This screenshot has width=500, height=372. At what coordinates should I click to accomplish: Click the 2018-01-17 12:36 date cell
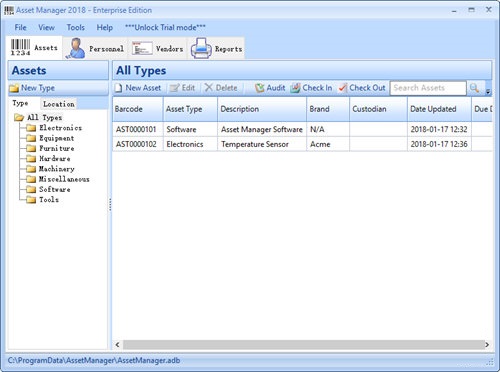pyautogui.click(x=439, y=144)
